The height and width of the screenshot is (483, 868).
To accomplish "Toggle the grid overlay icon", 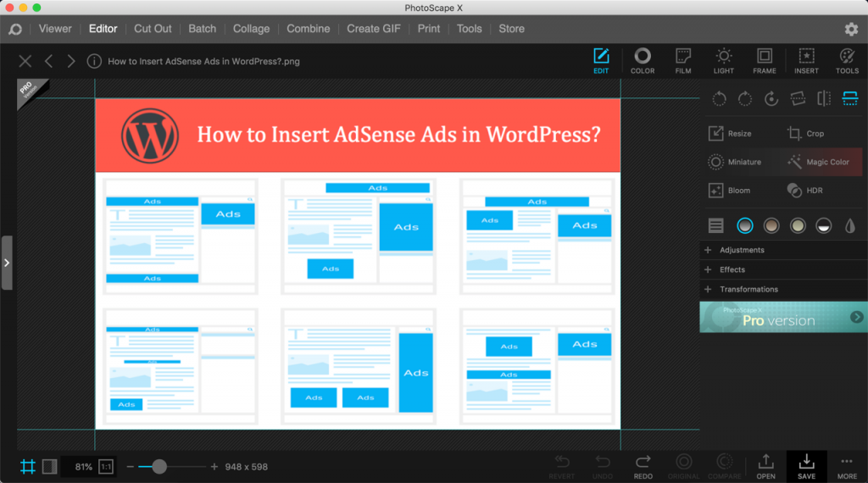I will coord(28,466).
